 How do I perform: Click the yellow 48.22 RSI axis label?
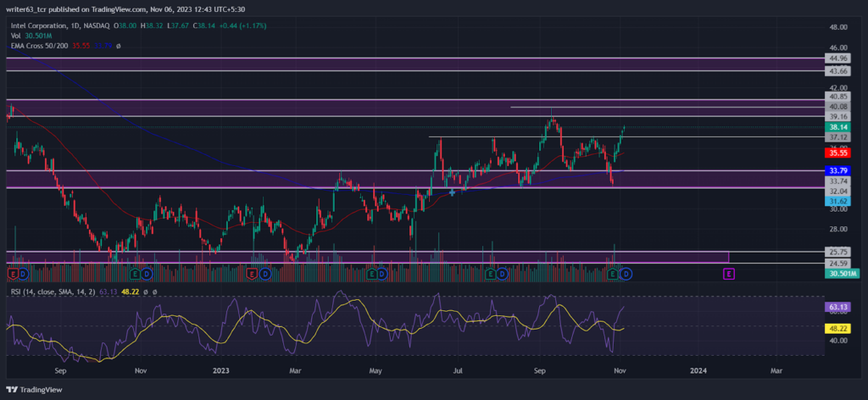tap(836, 328)
